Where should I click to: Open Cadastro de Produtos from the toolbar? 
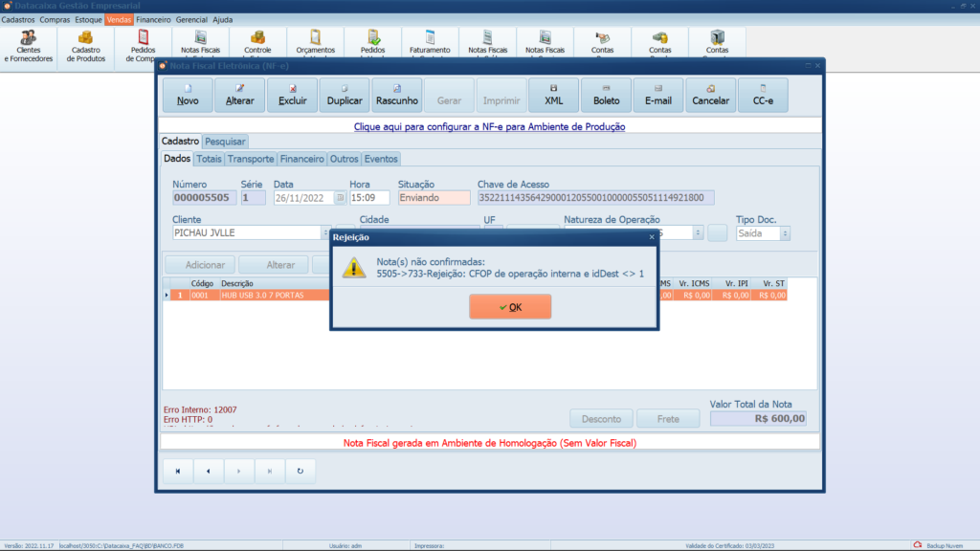[x=86, y=46]
